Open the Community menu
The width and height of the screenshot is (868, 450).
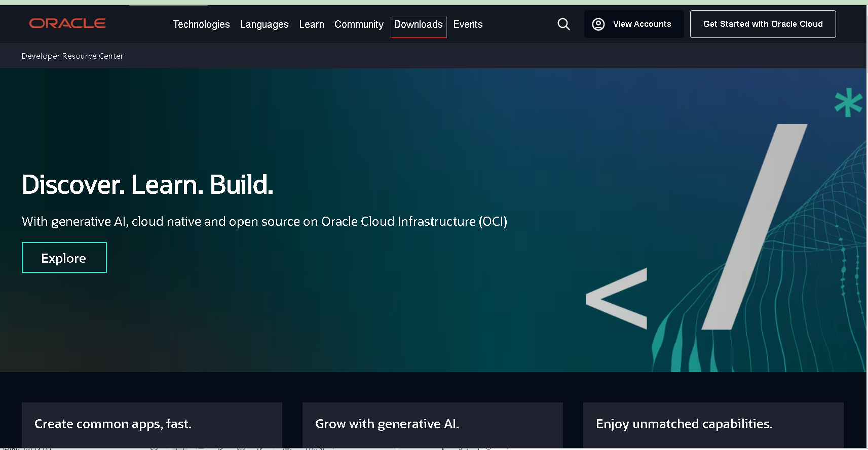359,24
